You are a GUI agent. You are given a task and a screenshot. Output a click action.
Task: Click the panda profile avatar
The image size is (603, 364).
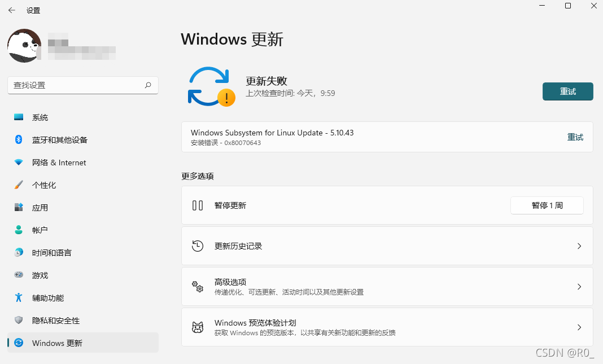(x=24, y=46)
